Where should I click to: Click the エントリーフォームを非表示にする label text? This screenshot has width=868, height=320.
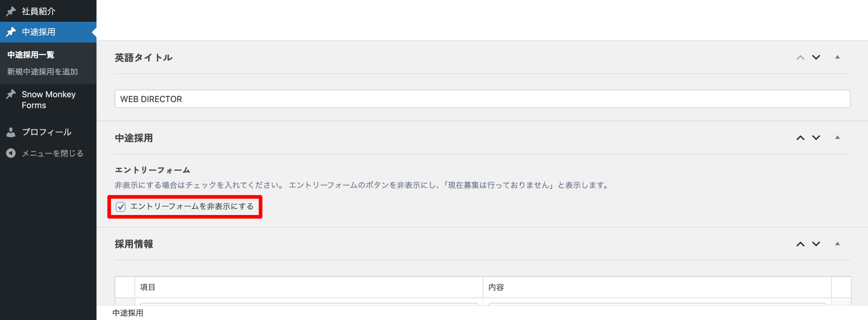tap(192, 206)
